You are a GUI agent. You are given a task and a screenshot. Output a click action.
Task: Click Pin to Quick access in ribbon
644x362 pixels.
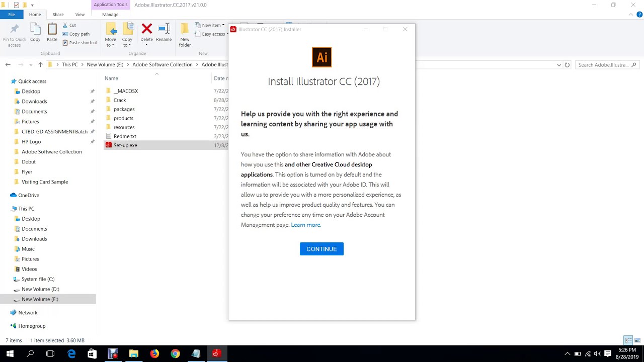tap(15, 35)
